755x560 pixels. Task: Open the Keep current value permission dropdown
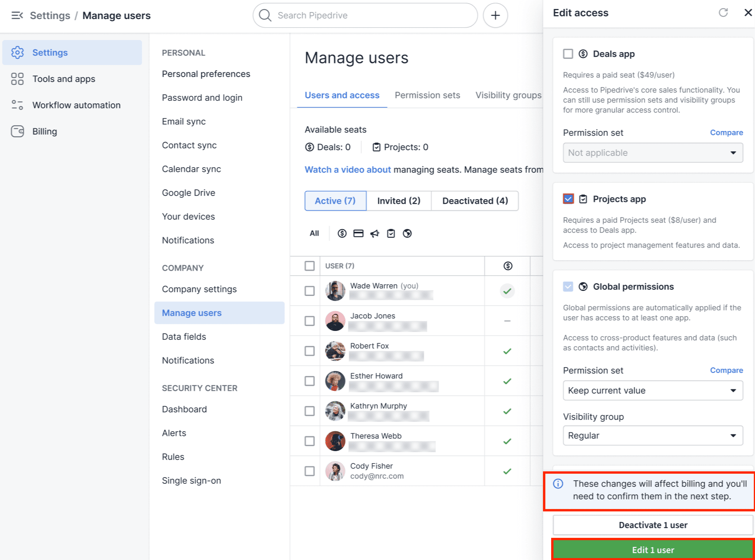pos(653,390)
